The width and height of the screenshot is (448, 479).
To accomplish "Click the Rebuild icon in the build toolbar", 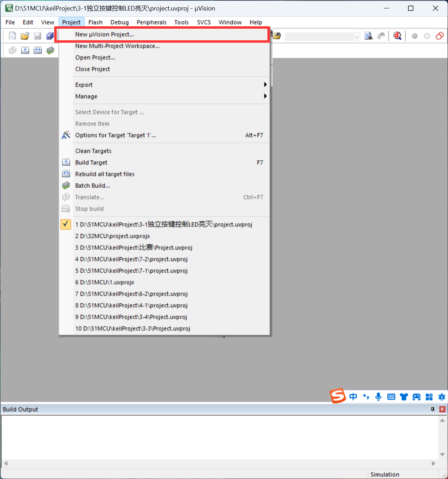I will pyautogui.click(x=38, y=50).
